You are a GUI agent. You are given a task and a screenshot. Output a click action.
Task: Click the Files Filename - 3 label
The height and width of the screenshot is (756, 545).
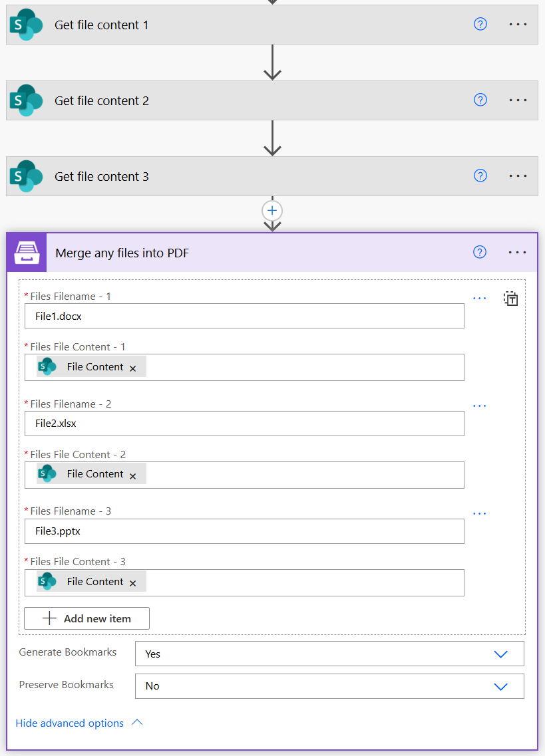71,511
